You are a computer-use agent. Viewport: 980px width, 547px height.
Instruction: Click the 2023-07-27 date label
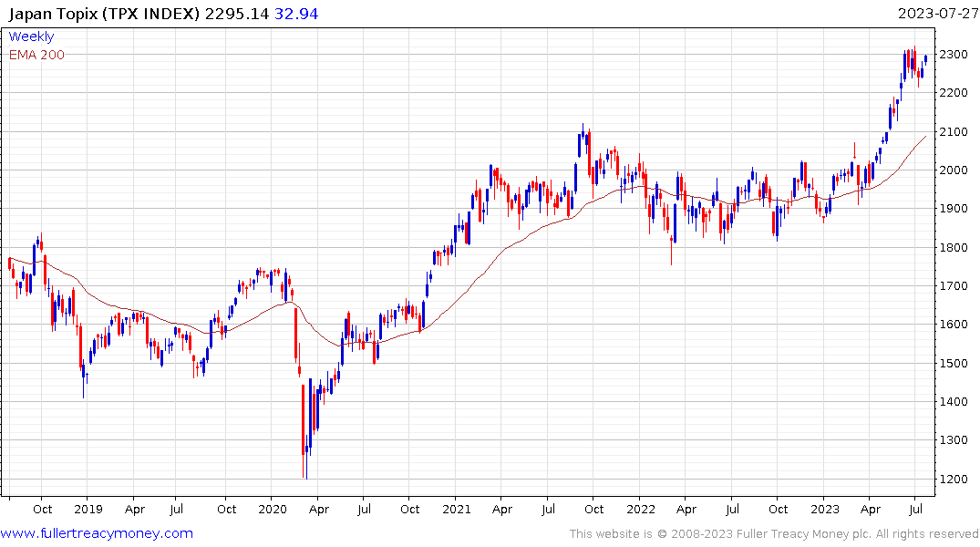pos(937,14)
